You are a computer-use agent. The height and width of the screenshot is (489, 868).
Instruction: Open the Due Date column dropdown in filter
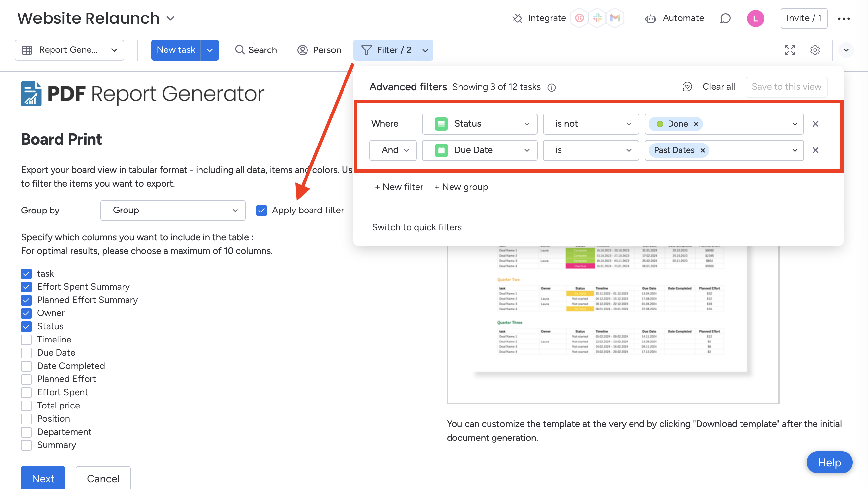[480, 150]
